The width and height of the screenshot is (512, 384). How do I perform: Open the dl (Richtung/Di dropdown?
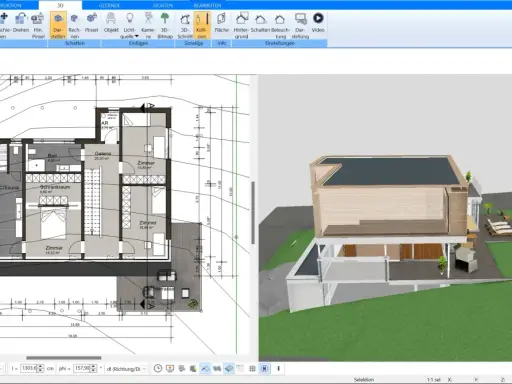[126, 369]
